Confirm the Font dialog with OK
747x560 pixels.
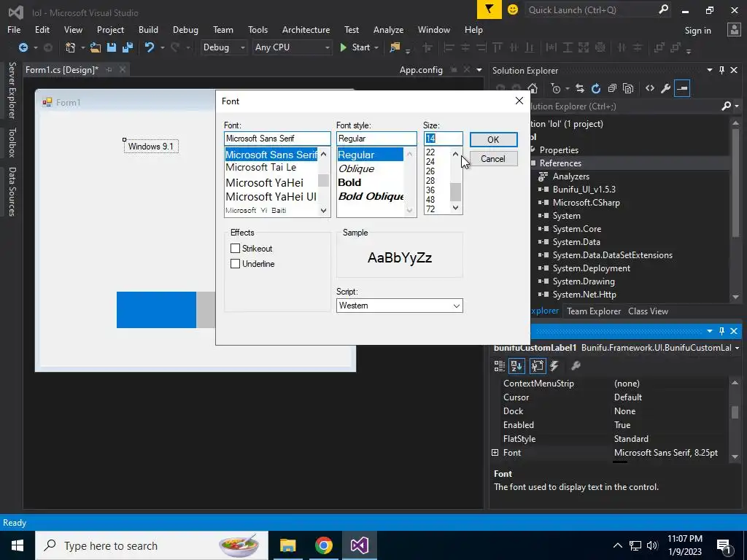tap(493, 139)
